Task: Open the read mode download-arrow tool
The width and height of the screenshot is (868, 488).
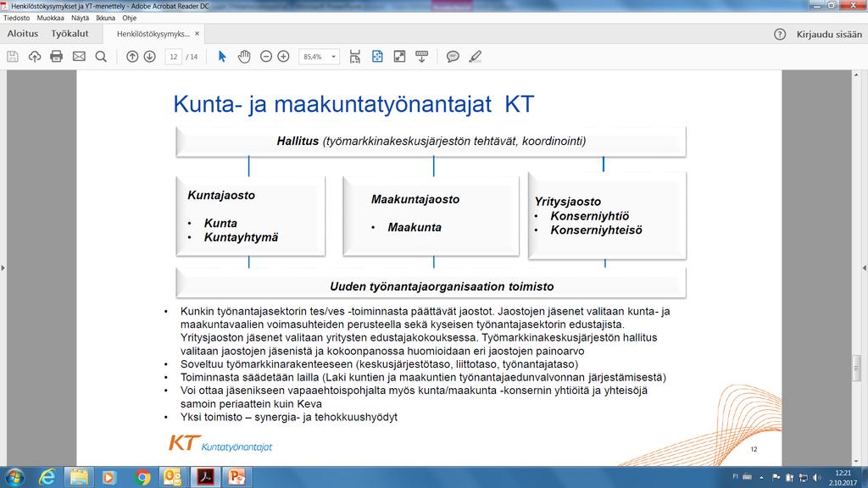Action: [421, 57]
